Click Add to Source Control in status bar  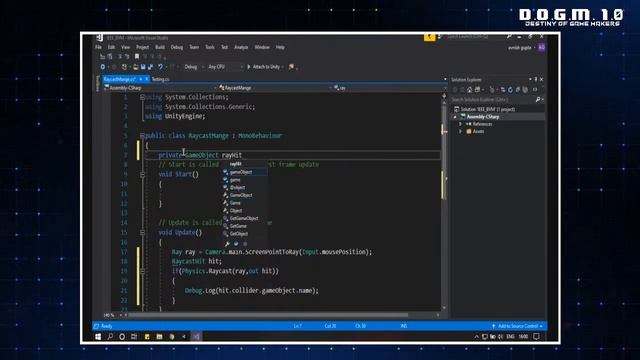click(x=518, y=326)
